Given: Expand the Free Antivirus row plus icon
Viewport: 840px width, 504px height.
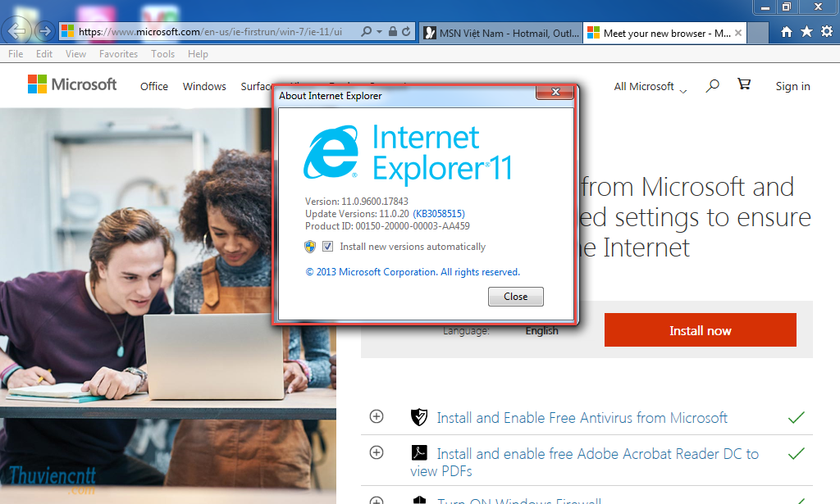Looking at the screenshot, I should (x=377, y=416).
